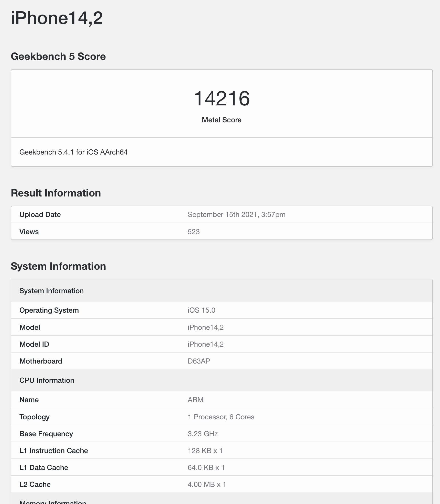The image size is (440, 504).
Task: Select the L1 Data Cache value
Action: [206, 467]
